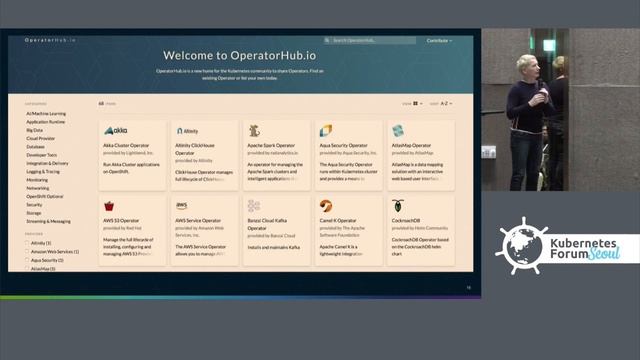Open the Security category

[x=34, y=204]
